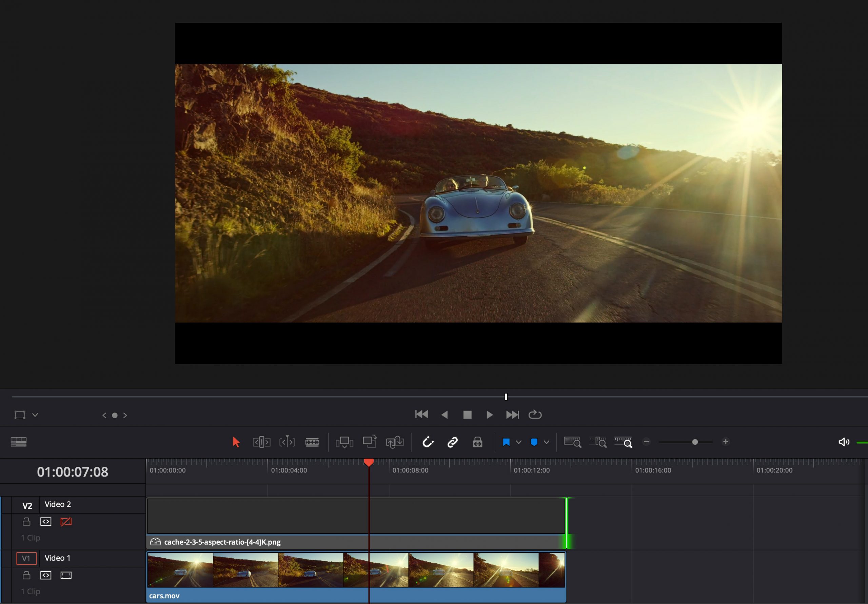Click the viewer image of the car

click(x=478, y=193)
